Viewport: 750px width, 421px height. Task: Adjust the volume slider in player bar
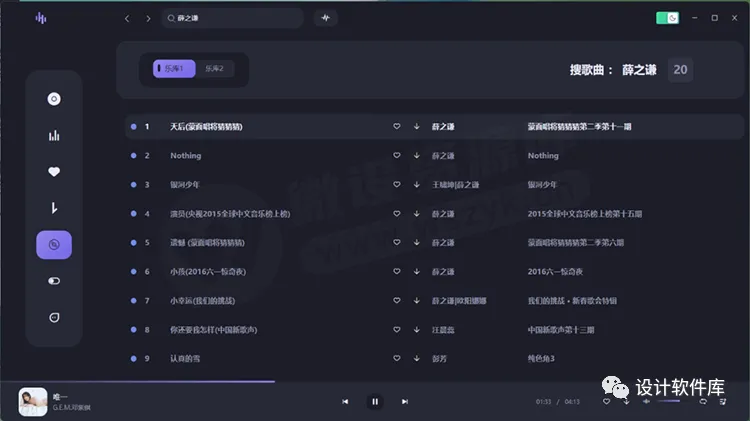(x=669, y=401)
